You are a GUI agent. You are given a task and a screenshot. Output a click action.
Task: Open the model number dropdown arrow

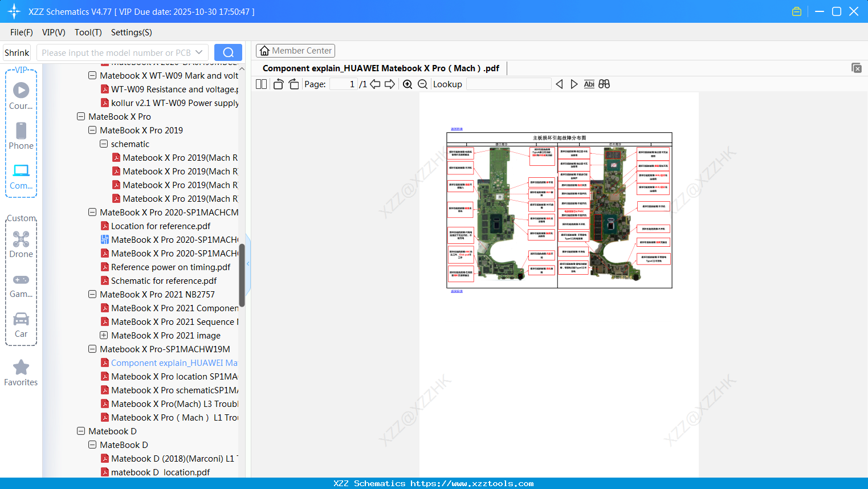coord(199,52)
